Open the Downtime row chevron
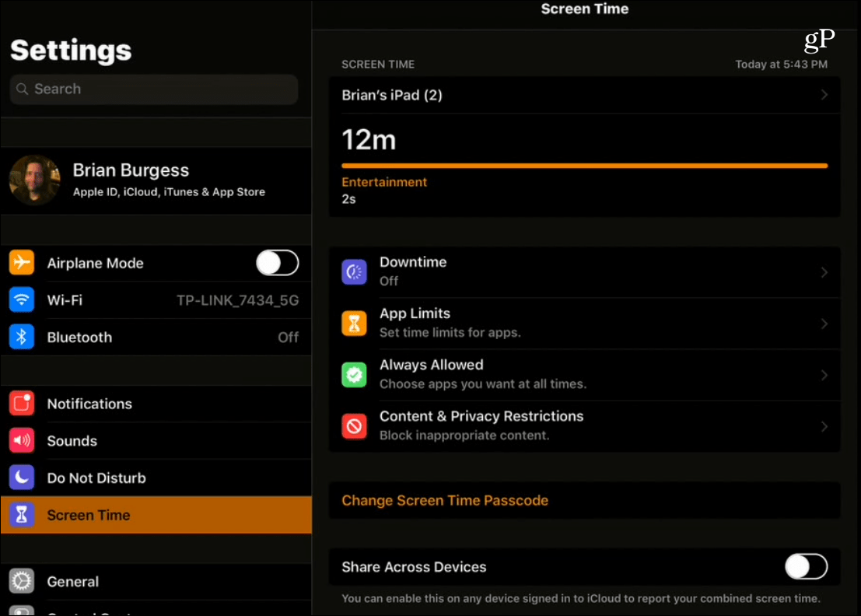Image resolution: width=861 pixels, height=616 pixels. point(824,272)
